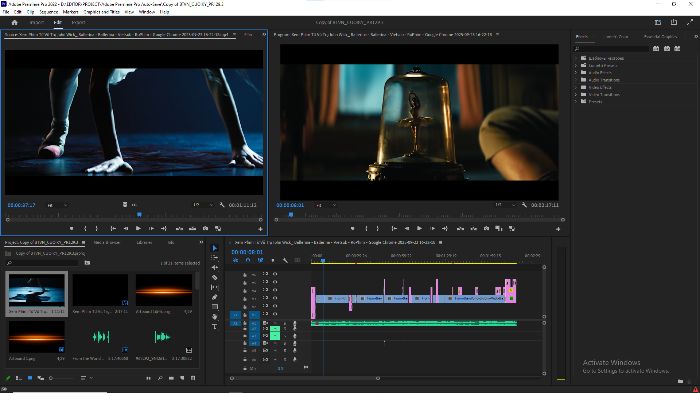Click Automate to Sequence icon
700x393 pixels.
click(148, 378)
